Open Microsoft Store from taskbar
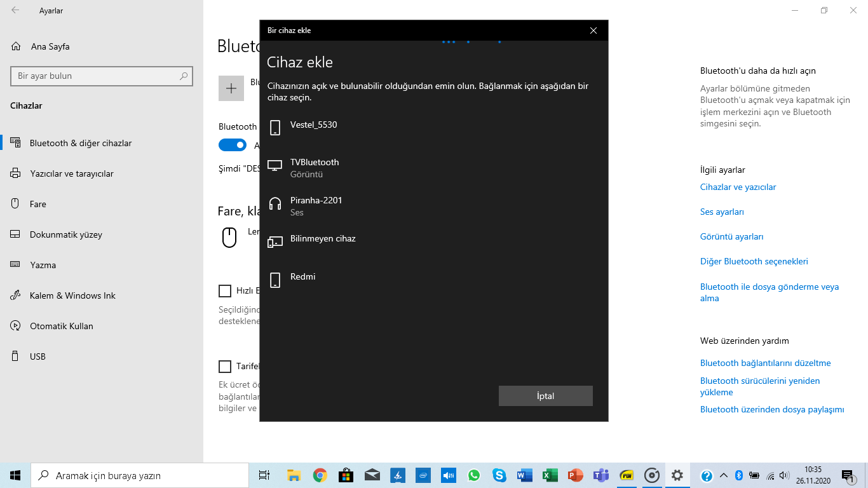The width and height of the screenshot is (868, 488). [346, 475]
